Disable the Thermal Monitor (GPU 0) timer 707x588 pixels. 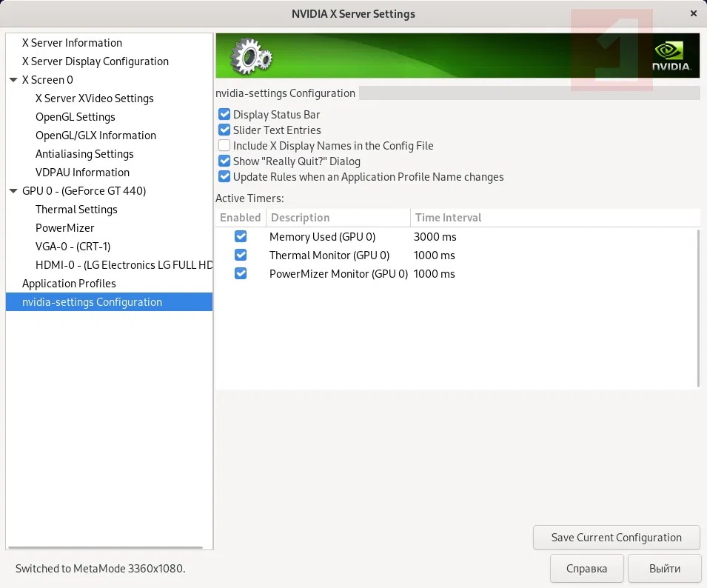(241, 255)
